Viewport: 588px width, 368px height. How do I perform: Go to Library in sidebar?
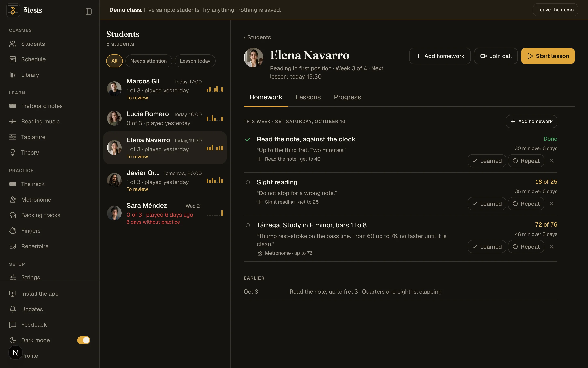[50, 75]
